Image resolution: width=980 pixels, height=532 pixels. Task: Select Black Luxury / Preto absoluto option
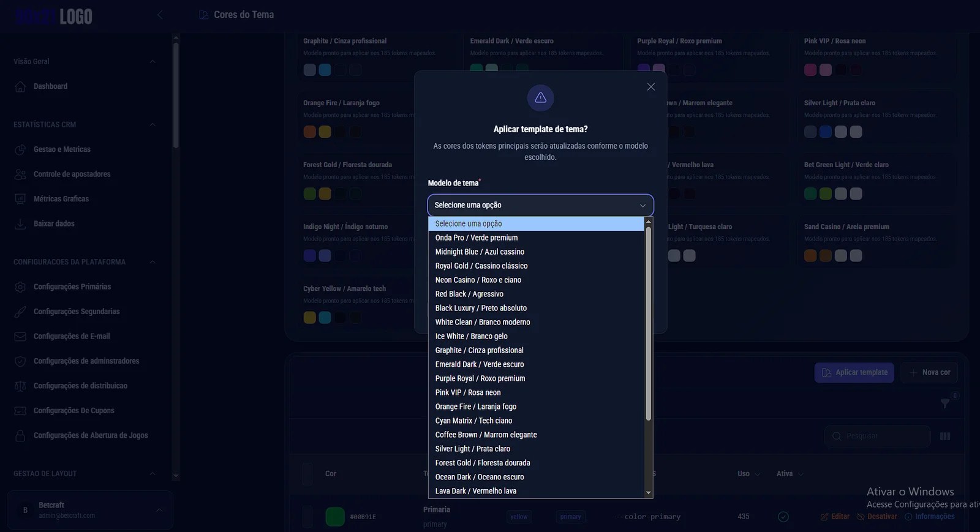pyautogui.click(x=536, y=308)
